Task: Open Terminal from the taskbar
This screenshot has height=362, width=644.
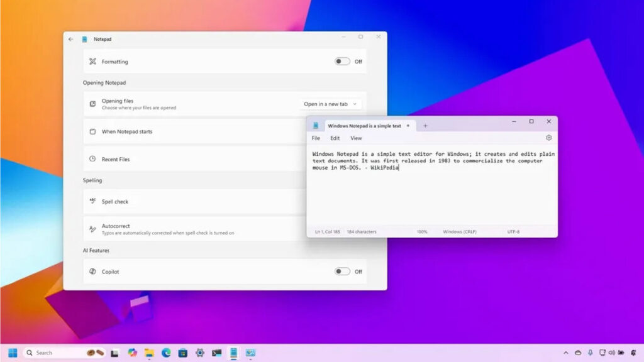Action: (x=216, y=353)
